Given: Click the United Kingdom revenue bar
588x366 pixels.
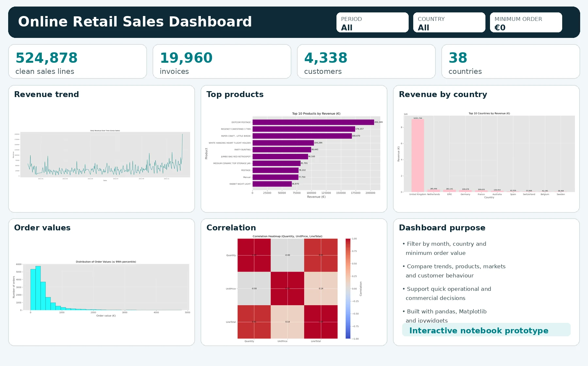Looking at the screenshot, I should click(x=418, y=156).
